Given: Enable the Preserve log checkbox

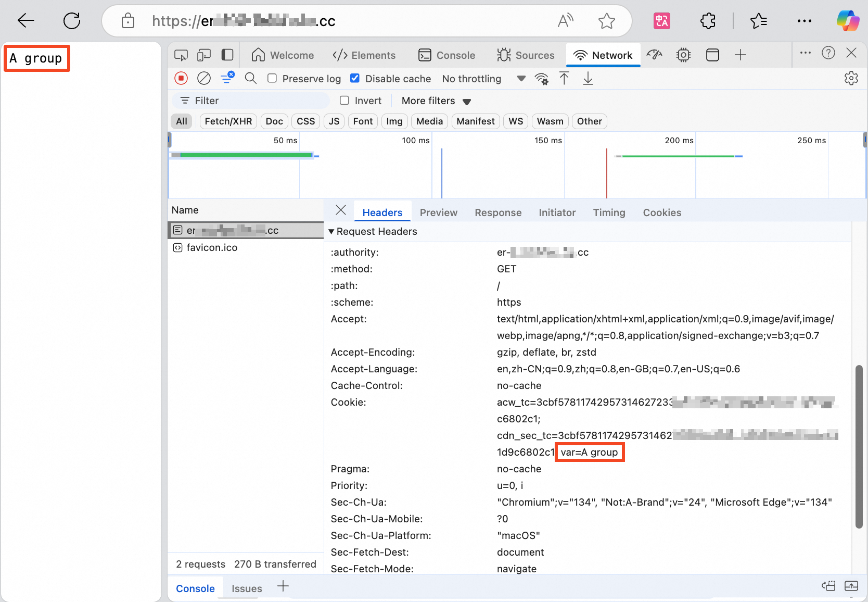Looking at the screenshot, I should tap(272, 78).
